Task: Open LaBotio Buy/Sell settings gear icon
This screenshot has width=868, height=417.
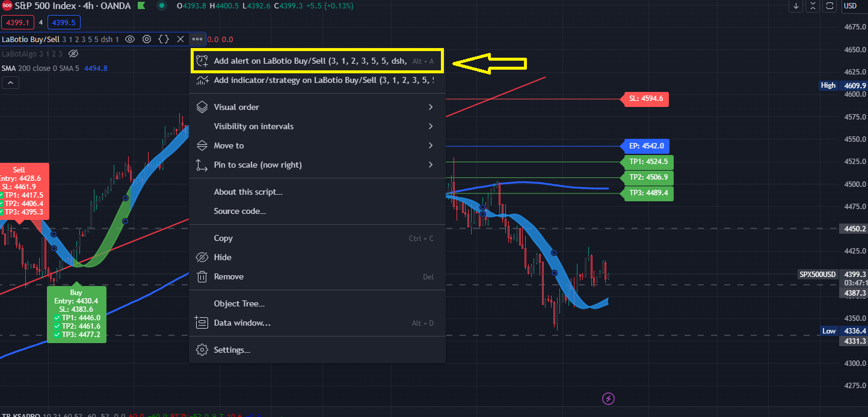Action: tap(147, 39)
